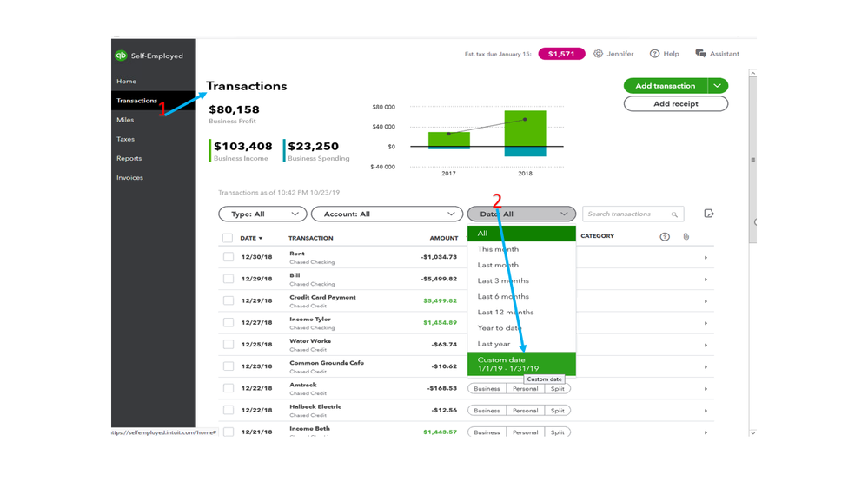Open Taxes in the sidebar
Image resolution: width=868 pixels, height=488 pixels.
pyautogui.click(x=126, y=139)
